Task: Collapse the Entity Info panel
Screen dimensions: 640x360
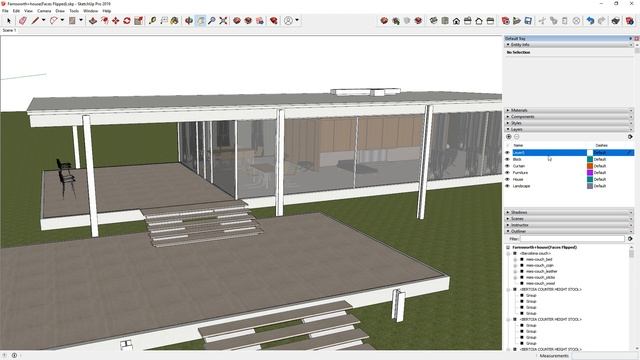Action: (569, 44)
